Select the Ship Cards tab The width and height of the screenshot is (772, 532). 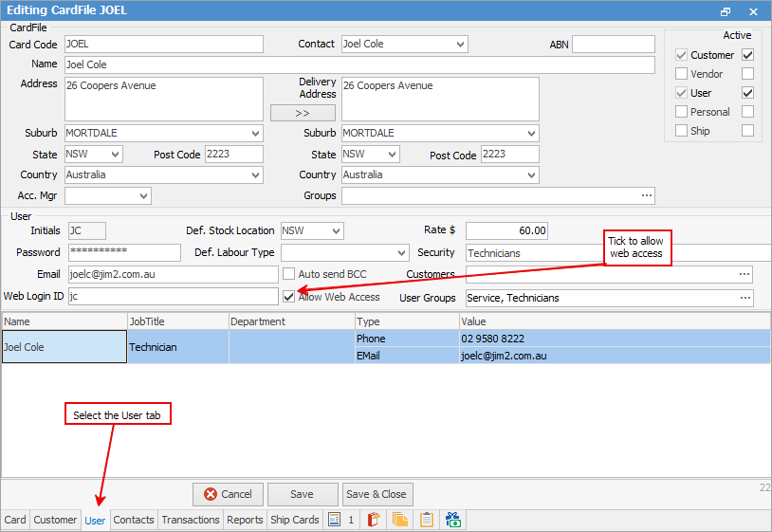[294, 520]
